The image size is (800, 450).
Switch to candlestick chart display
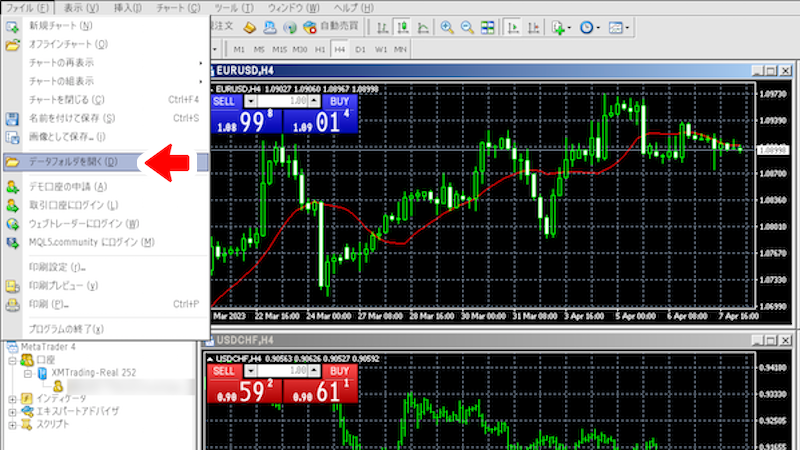click(x=403, y=28)
